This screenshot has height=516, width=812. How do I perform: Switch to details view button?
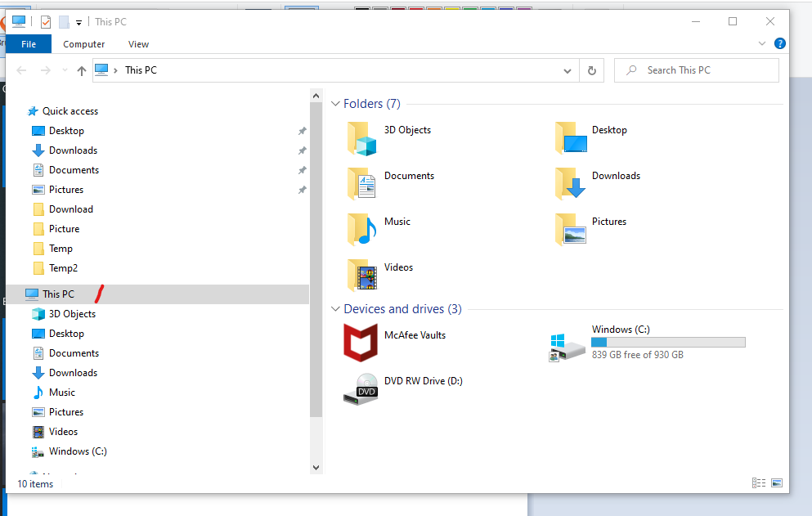pos(758,483)
